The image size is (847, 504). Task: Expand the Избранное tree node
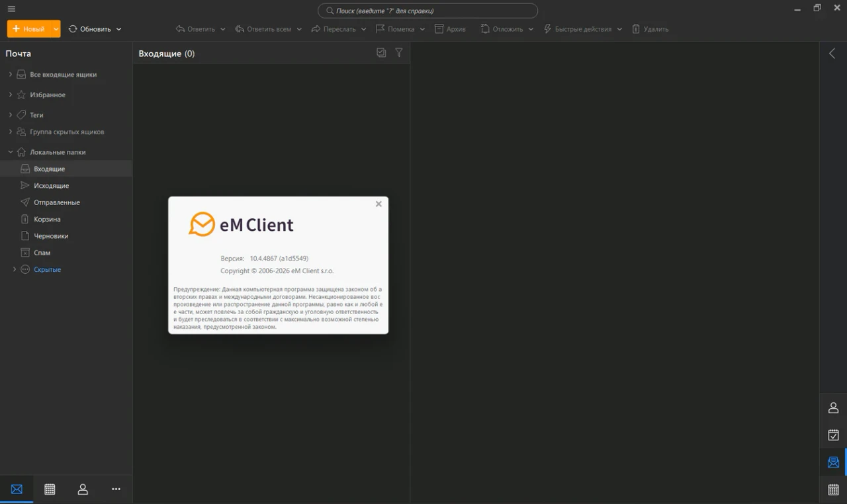click(11, 95)
